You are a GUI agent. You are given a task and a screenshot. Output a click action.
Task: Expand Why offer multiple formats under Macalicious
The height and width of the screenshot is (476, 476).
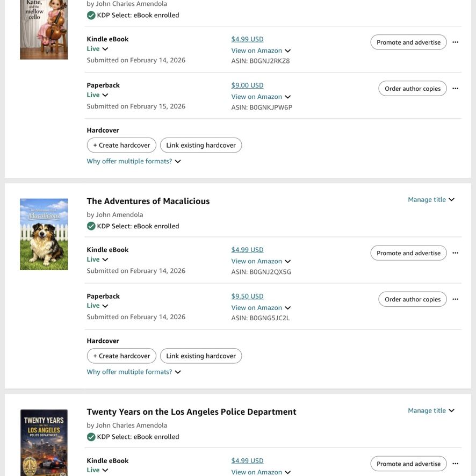134,372
